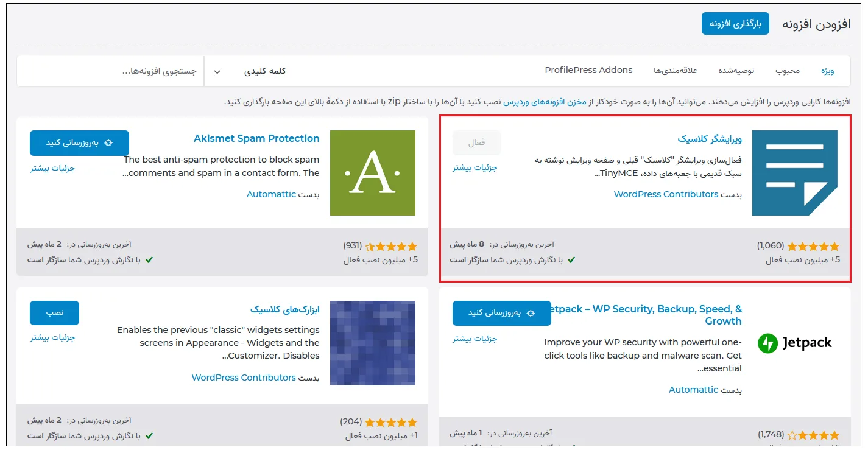Open the Classic Editor plugin icon thumbnail
Screen dimensions: 868x450
tap(795, 173)
